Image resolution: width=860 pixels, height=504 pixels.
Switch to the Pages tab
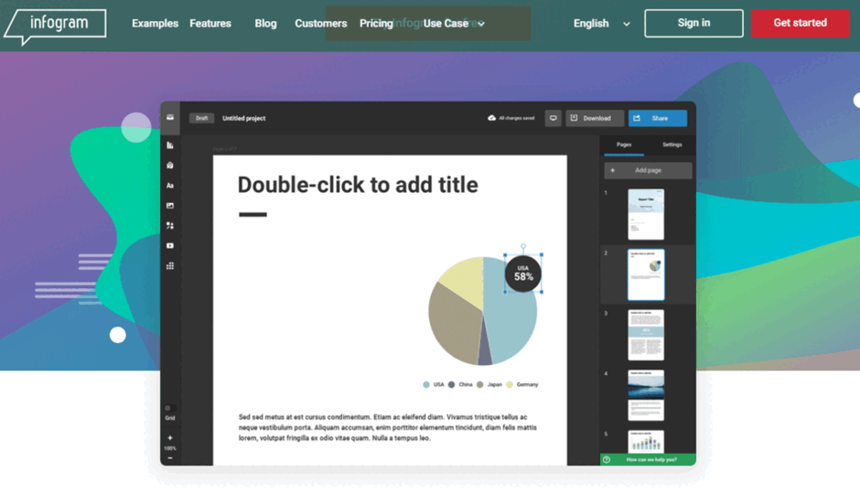coord(624,145)
